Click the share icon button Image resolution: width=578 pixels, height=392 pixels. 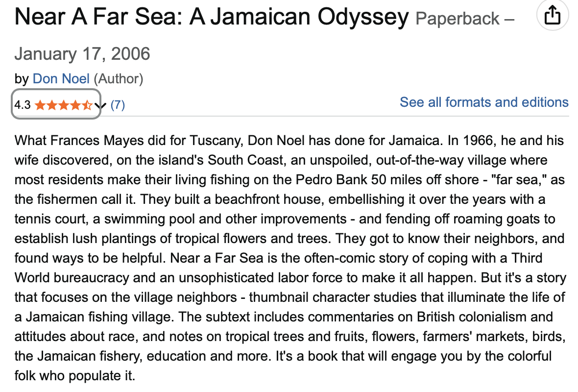point(552,16)
